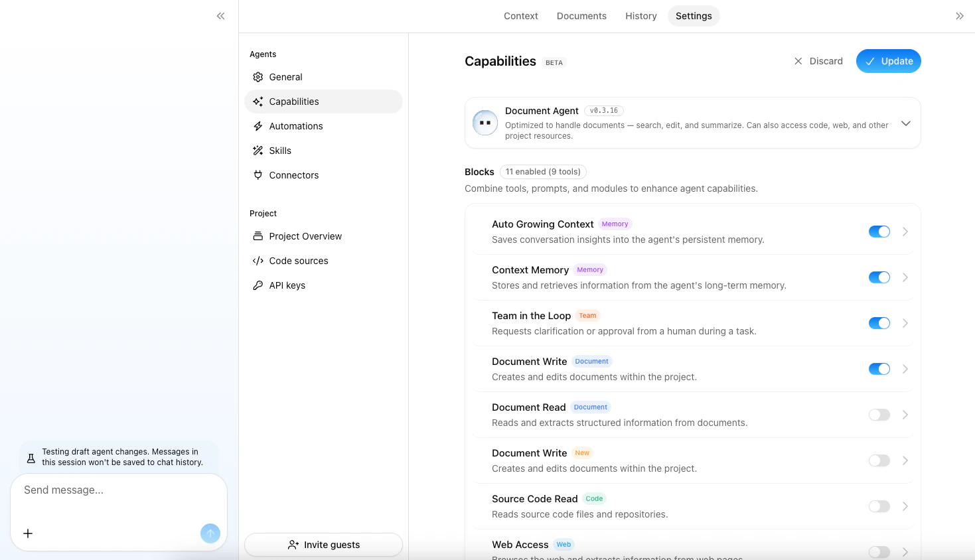Click the API keys key icon
Viewport: 975px width, 560px height.
258,285
